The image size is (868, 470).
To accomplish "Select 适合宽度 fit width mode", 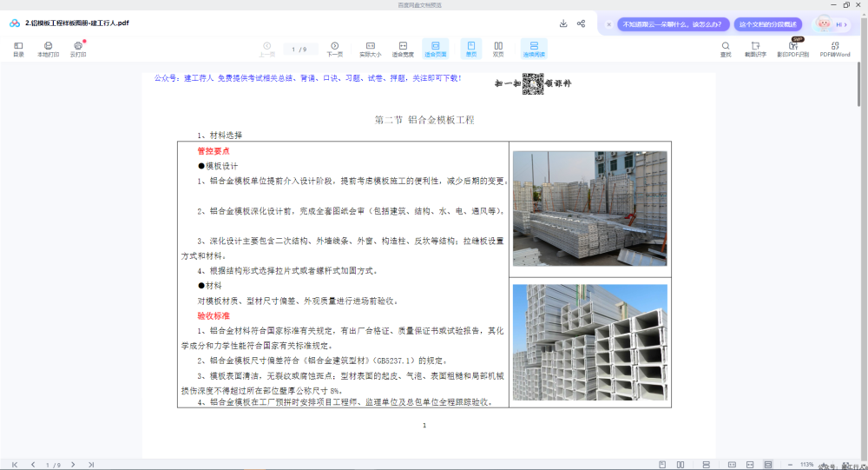I will pos(403,49).
